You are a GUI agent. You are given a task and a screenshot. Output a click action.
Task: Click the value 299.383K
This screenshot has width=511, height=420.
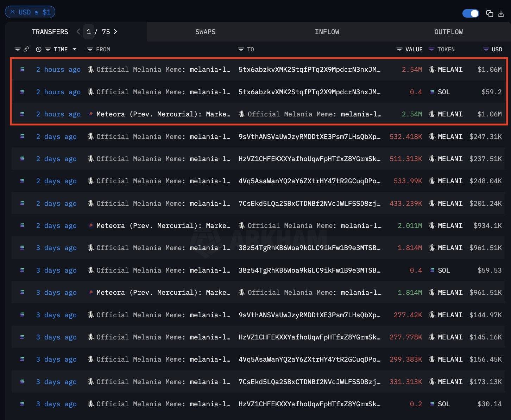click(406, 359)
